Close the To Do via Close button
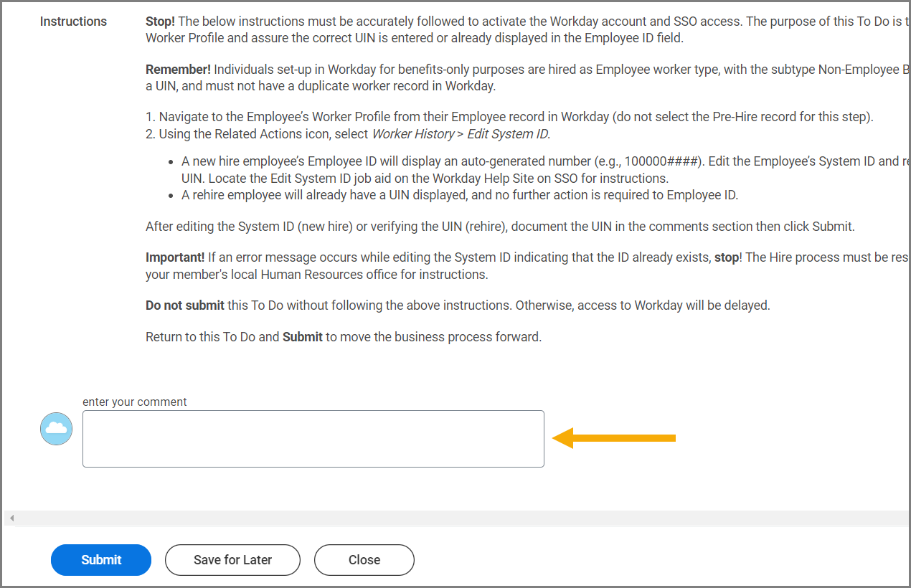911x588 pixels. [x=364, y=560]
